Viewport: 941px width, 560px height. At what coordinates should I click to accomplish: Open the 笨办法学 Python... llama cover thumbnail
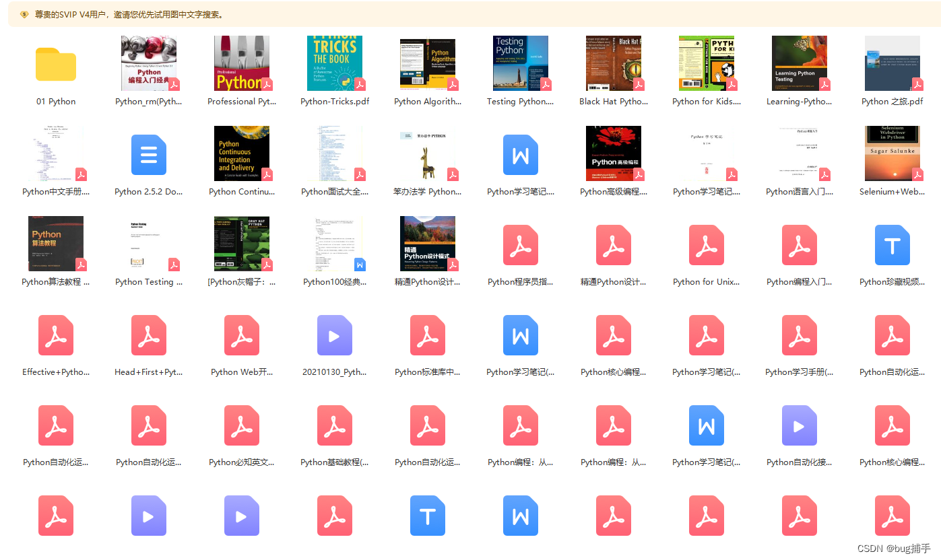(x=428, y=153)
